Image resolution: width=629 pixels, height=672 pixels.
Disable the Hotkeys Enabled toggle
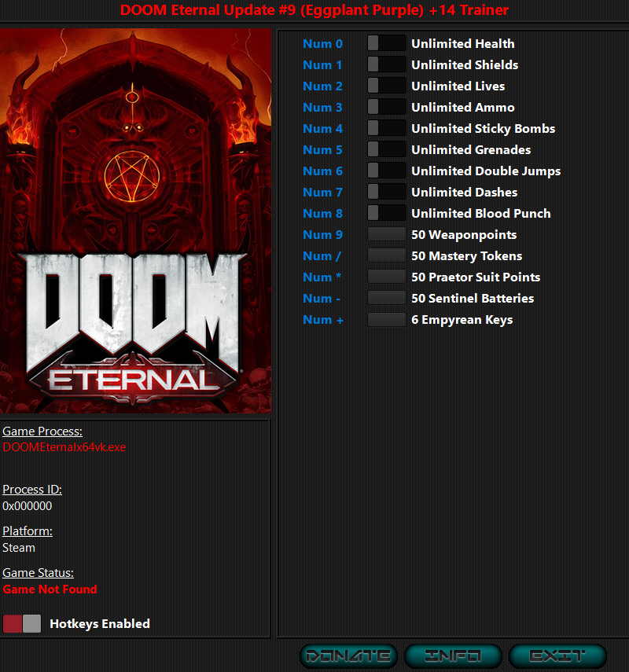[x=22, y=623]
